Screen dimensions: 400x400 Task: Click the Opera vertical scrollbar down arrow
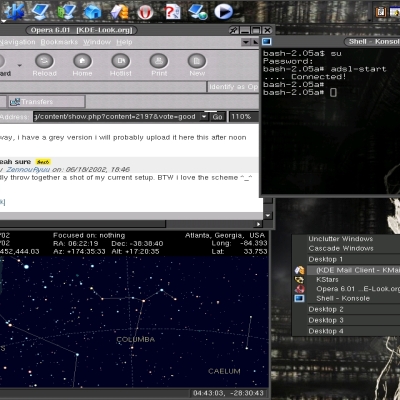(268, 216)
